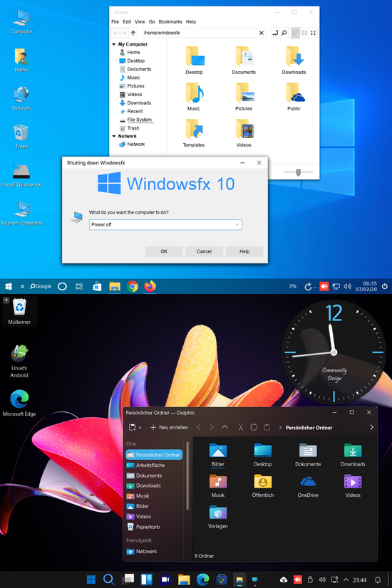Image resolution: width=392 pixels, height=588 pixels.
Task: Open the Templates folder in Home window
Action: click(194, 133)
